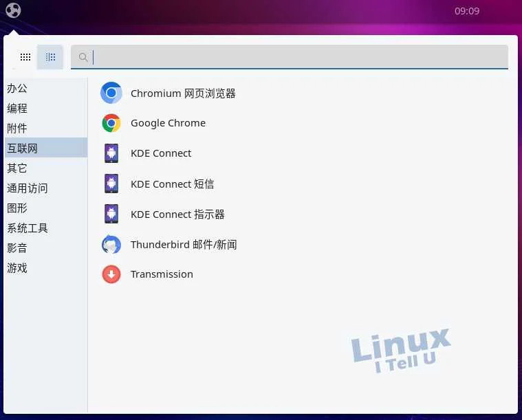Select the 影音 category
Screen dimensions: 522x420
pyautogui.click(x=46, y=248)
